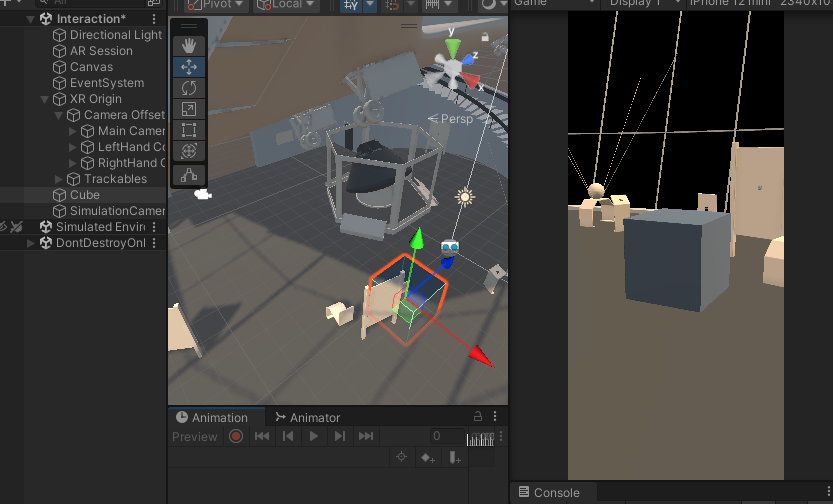Toggle animation record button
Image resolution: width=833 pixels, height=504 pixels.
236,436
